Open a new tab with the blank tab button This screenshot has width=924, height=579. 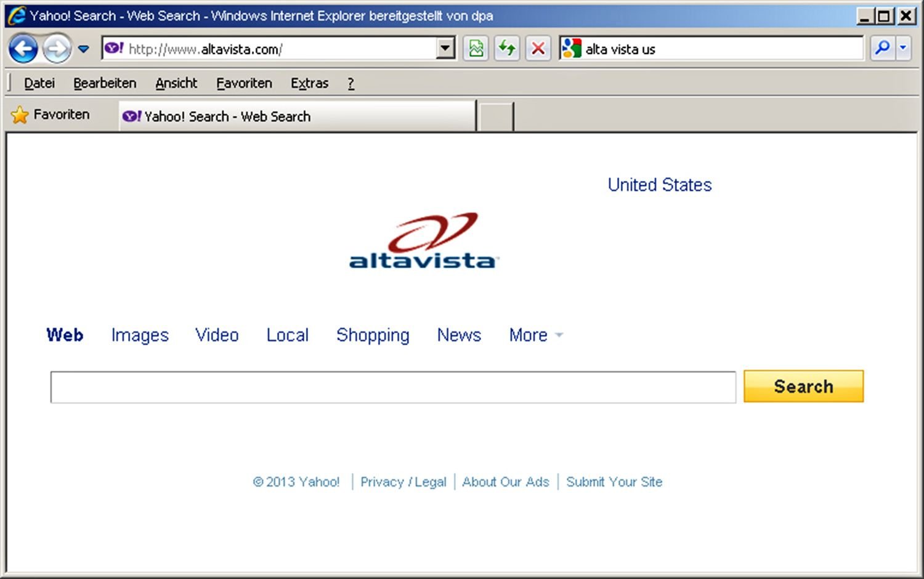(x=496, y=117)
